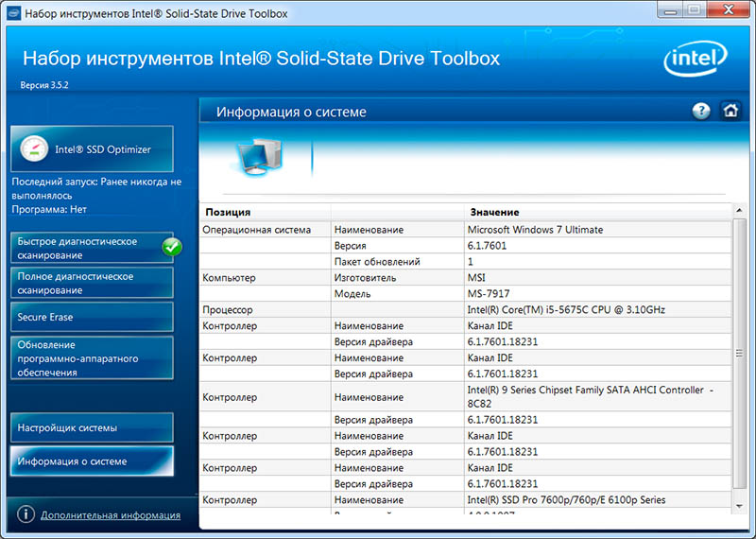Image resolution: width=756 pixels, height=539 pixels.
Task: Select Microsoft Windows 7 Ultimate cell
Action: pyautogui.click(x=598, y=230)
